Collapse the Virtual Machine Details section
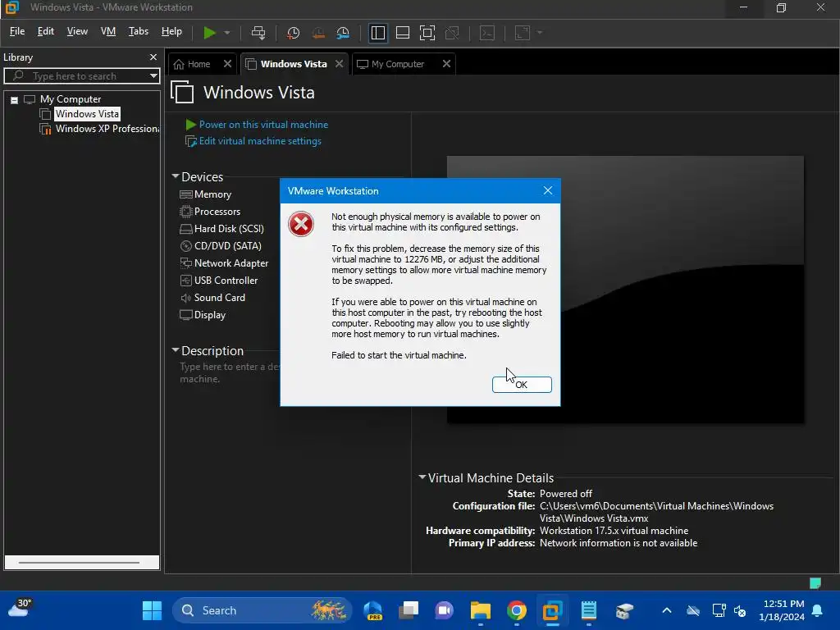The width and height of the screenshot is (840, 630). [x=422, y=477]
